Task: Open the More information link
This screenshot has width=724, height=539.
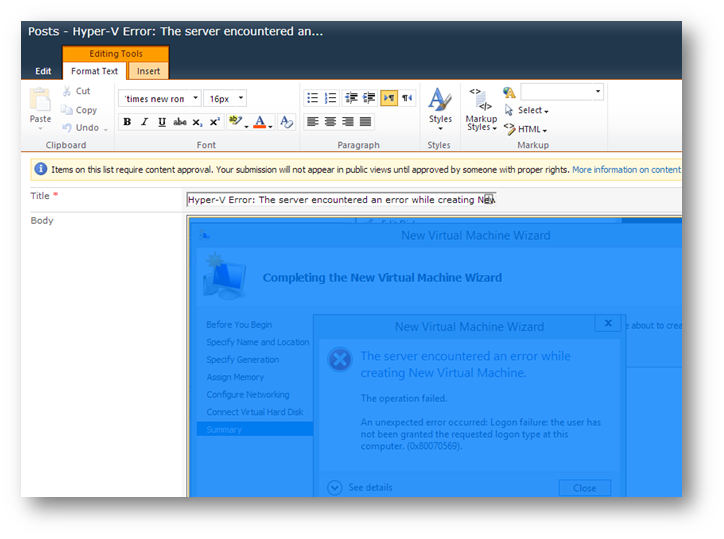Action: (x=626, y=170)
